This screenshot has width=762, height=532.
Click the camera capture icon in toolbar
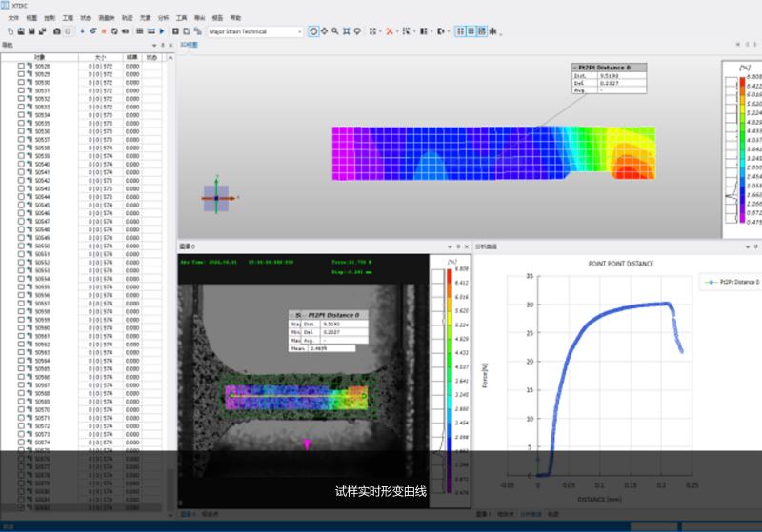56,31
